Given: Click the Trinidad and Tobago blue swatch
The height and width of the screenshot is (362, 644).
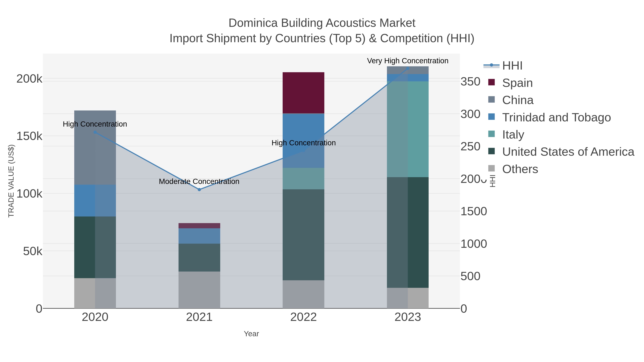Looking at the screenshot, I should pos(492,117).
